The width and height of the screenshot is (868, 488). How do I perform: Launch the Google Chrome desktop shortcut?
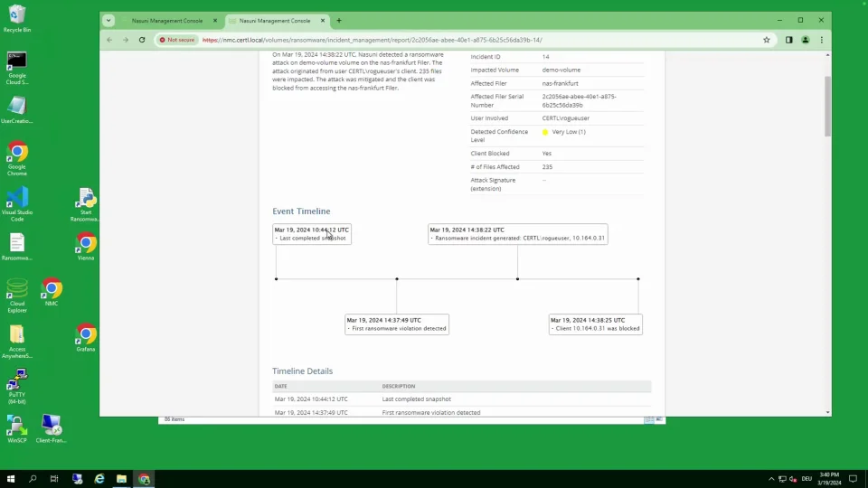coord(16,158)
